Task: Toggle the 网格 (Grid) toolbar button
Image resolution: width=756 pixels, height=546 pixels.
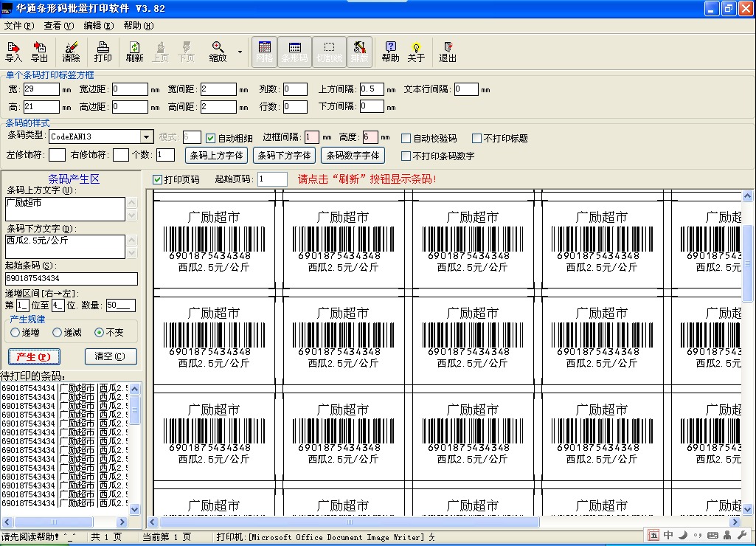Action: pyautogui.click(x=265, y=51)
